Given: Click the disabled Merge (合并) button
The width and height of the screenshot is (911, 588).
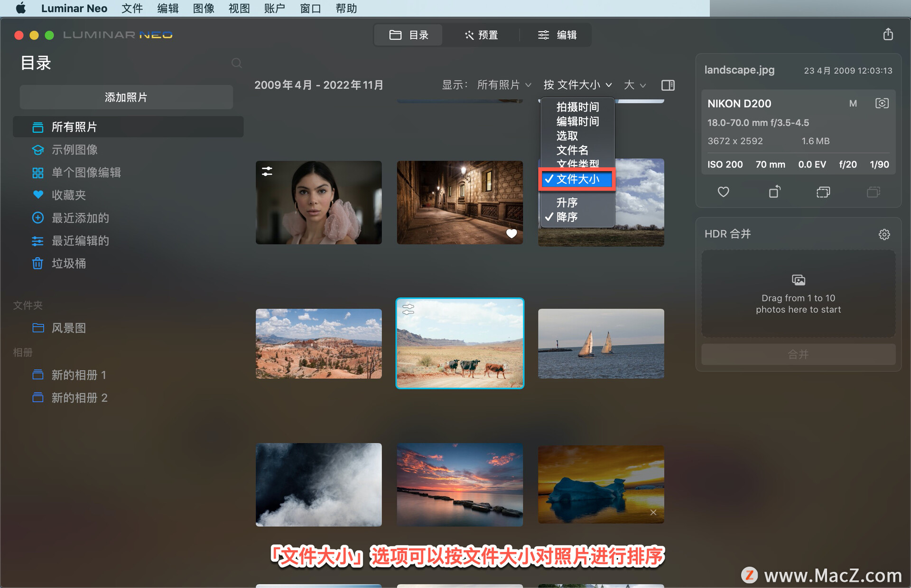Looking at the screenshot, I should [x=799, y=354].
